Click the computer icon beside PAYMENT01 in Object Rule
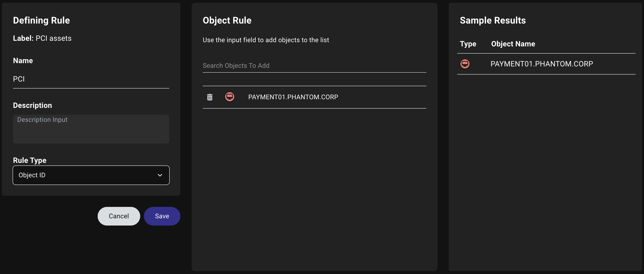644x274 pixels. [x=230, y=97]
